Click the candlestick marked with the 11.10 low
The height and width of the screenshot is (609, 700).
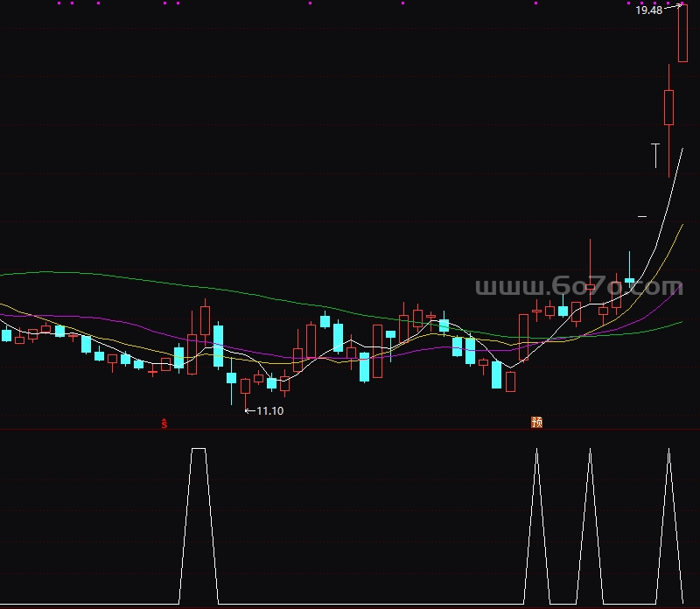tap(245, 394)
